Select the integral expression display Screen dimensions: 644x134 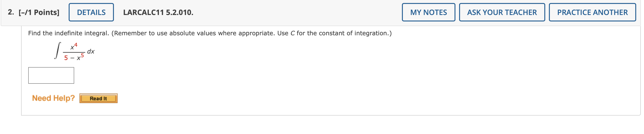click(74, 51)
